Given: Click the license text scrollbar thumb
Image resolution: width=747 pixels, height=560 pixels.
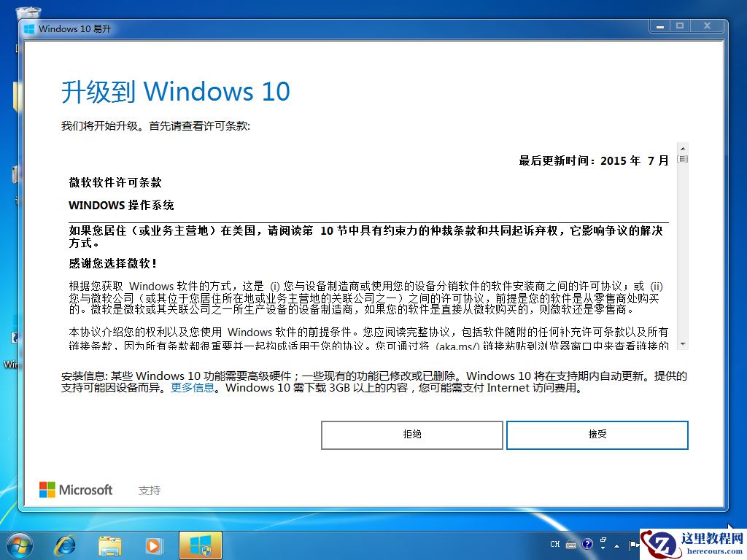Looking at the screenshot, I should [x=683, y=158].
